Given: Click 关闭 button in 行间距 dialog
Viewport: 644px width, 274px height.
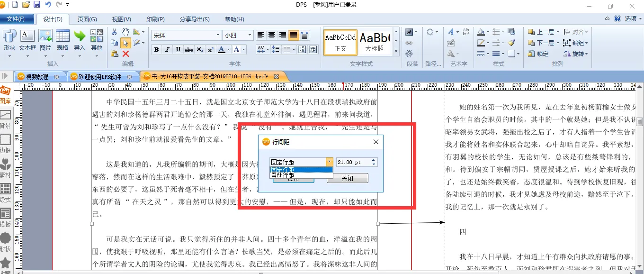Looking at the screenshot, I should (347, 178).
